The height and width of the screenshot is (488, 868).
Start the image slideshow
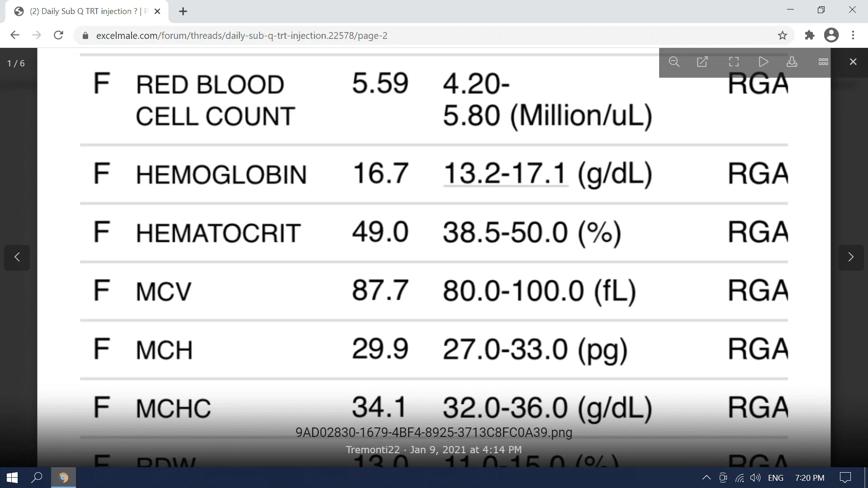point(763,62)
